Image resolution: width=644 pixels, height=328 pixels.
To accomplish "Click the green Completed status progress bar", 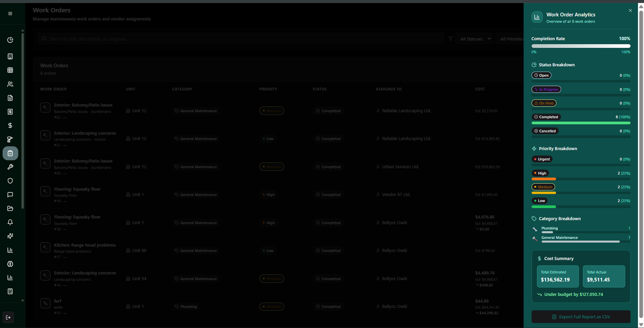I will [x=581, y=123].
